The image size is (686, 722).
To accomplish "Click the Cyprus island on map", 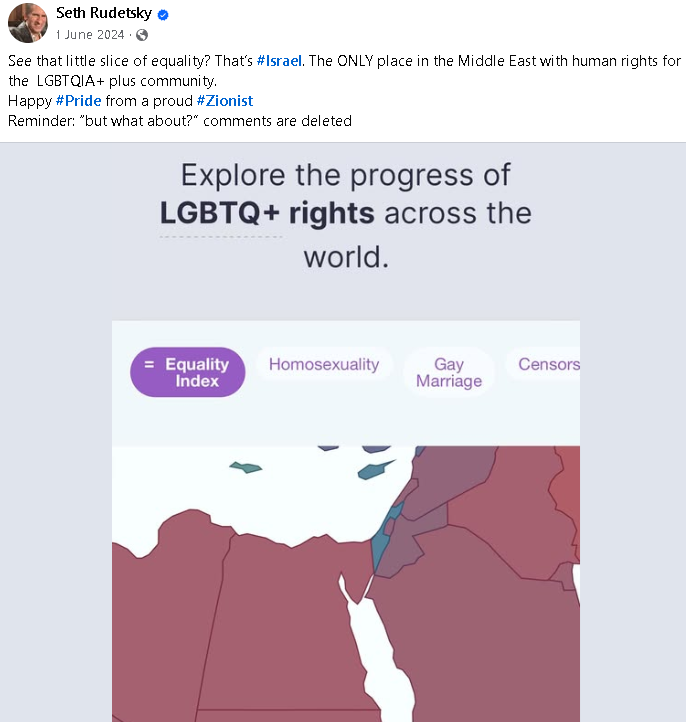I will pos(374,470).
